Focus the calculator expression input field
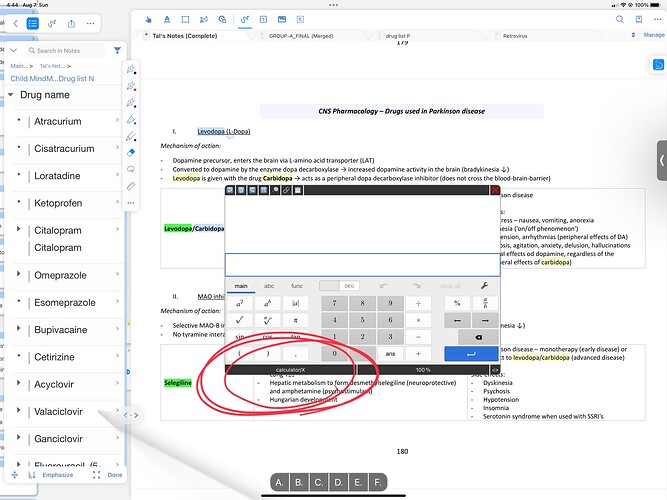Viewport: 667px width, 500px height. click(362, 265)
